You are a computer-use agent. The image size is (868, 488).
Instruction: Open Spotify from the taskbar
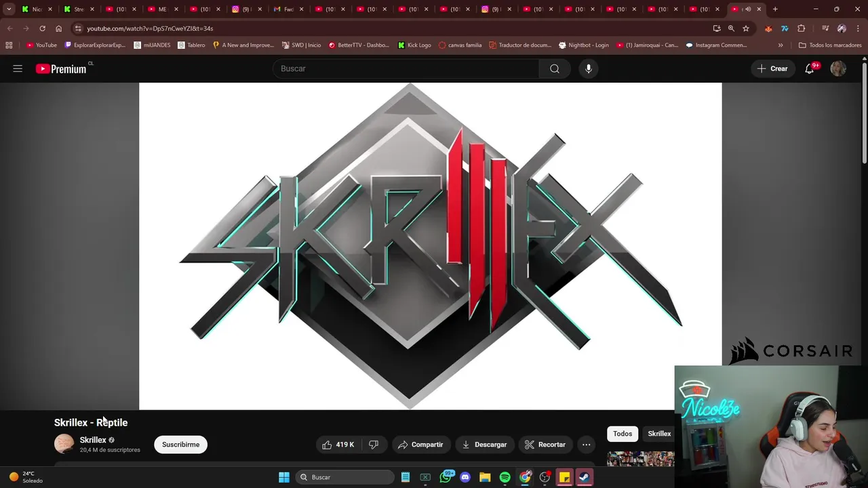point(505,477)
